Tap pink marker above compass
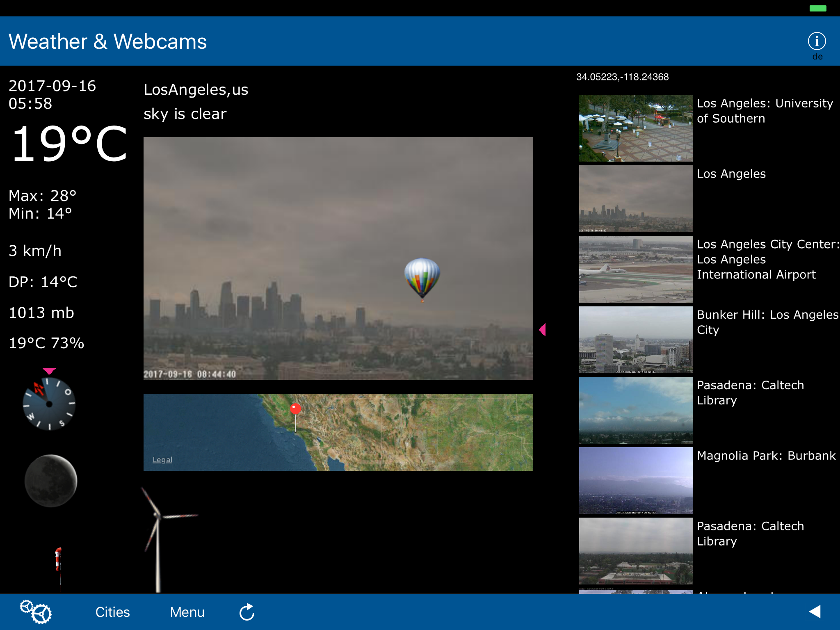 (49, 371)
